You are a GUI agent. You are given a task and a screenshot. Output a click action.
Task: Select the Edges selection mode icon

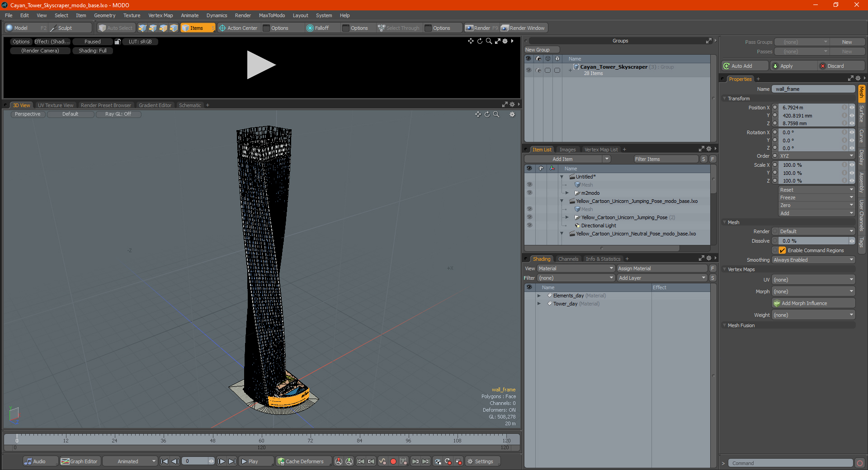(153, 28)
